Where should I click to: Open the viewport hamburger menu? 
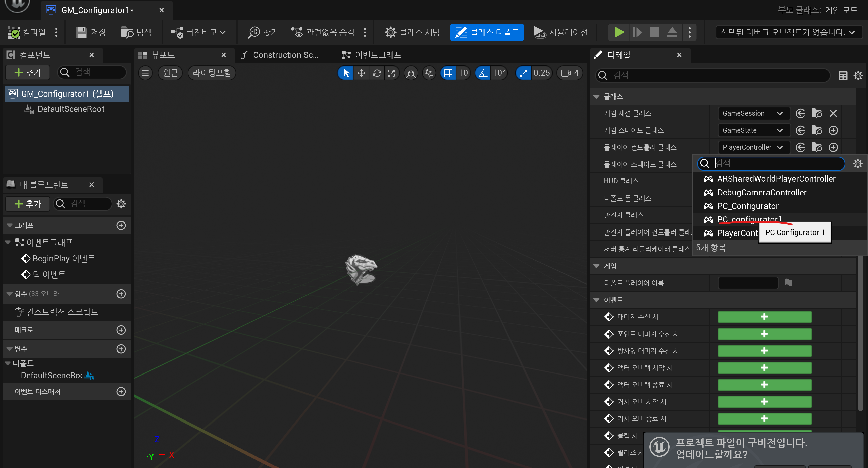(145, 73)
